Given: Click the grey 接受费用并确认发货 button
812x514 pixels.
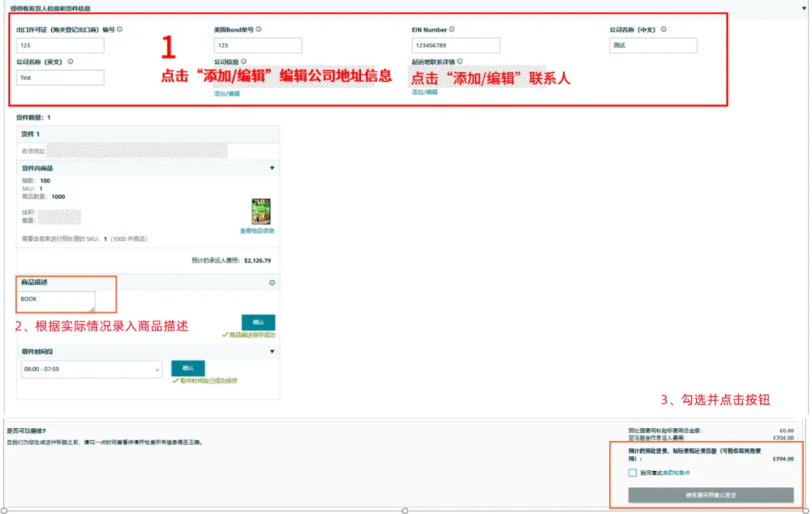Looking at the screenshot, I should point(710,495).
